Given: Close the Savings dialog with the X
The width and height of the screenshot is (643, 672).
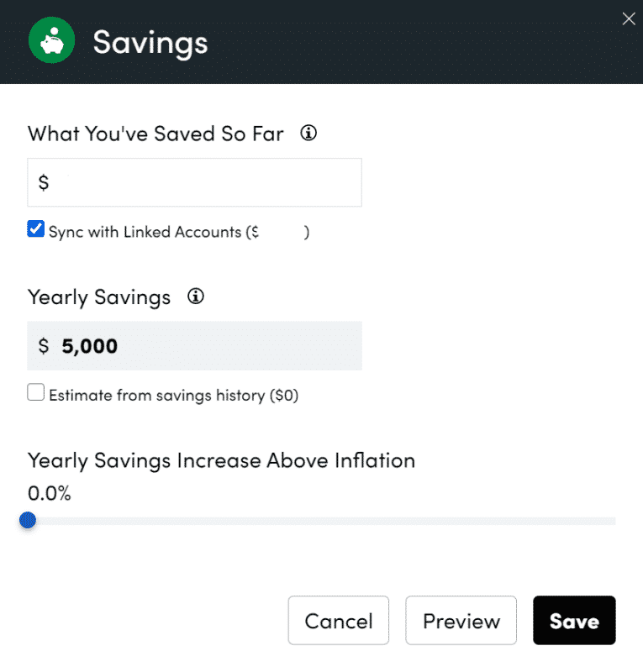Looking at the screenshot, I should [x=629, y=18].
